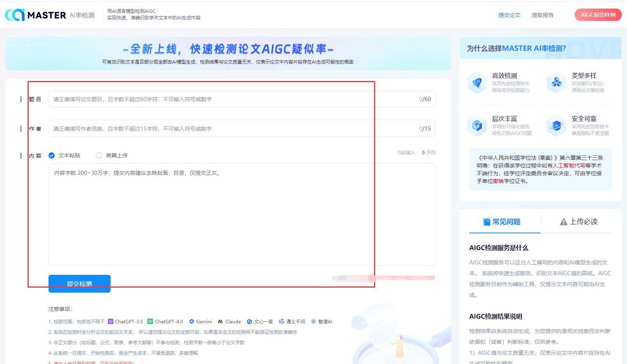Click the 层次丰富 title text
Screen dimensions: 627x364
[x=504, y=119]
